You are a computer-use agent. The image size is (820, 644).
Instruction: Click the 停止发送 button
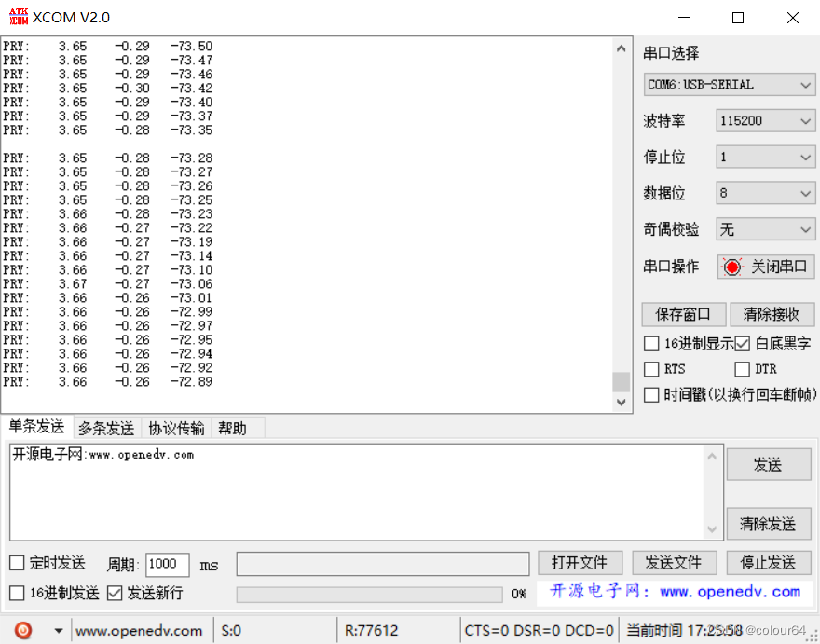(x=768, y=563)
